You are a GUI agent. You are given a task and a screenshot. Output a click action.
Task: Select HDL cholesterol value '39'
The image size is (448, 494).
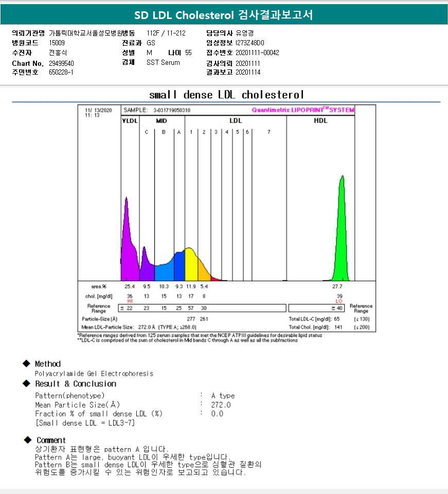pos(339,296)
